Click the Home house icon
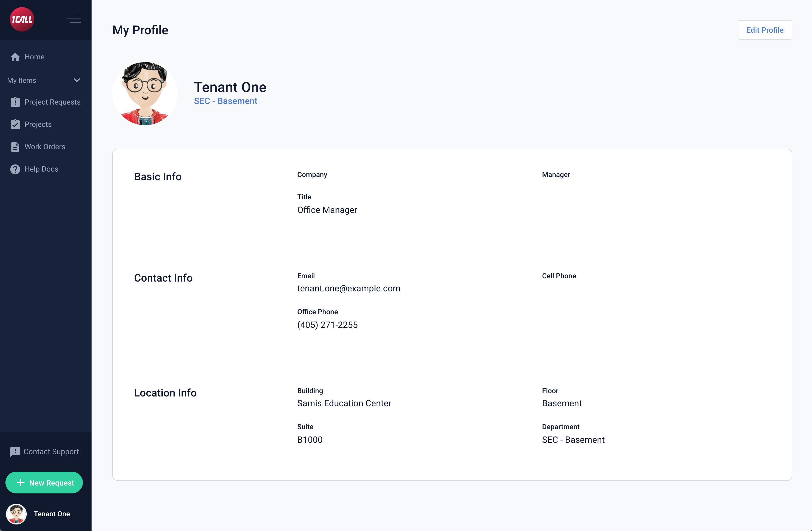Viewport: 812px width, 531px height. coord(15,57)
